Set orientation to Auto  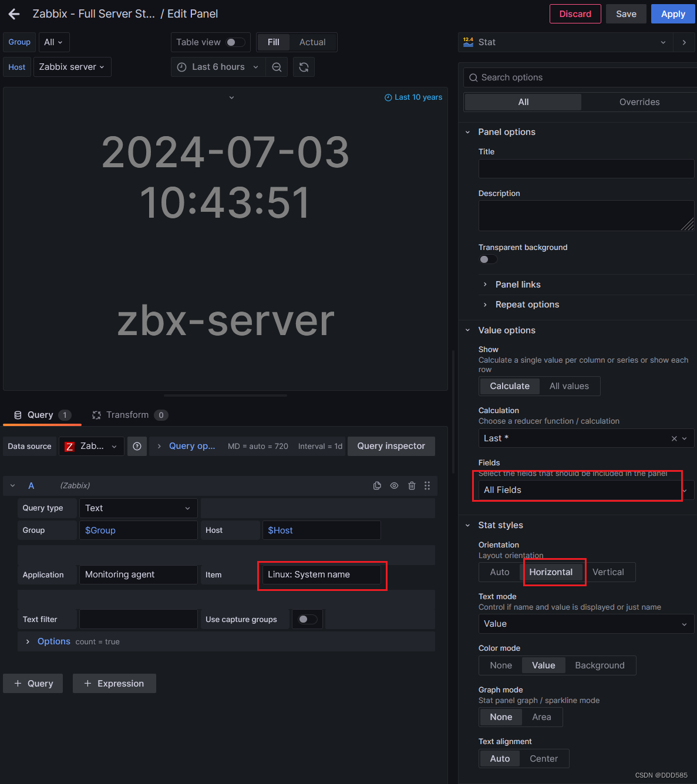click(x=500, y=572)
